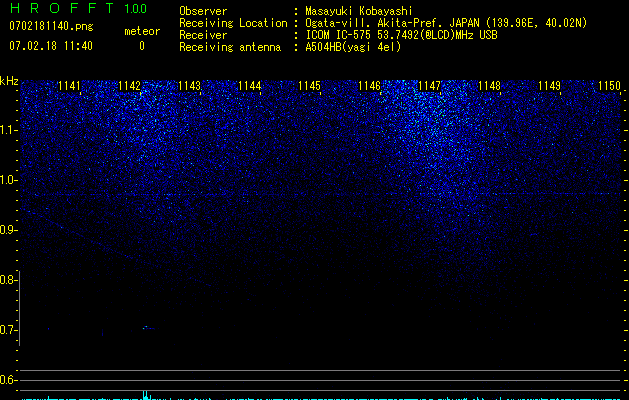Screen dimensions: 629x400
Task: Click the cyan level spike in bottom strip
Action: [146, 395]
